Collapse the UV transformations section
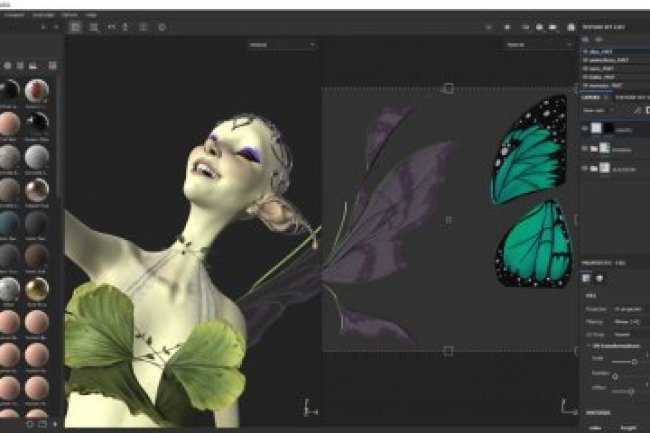Viewport: 650px width, 433px height. click(x=586, y=345)
